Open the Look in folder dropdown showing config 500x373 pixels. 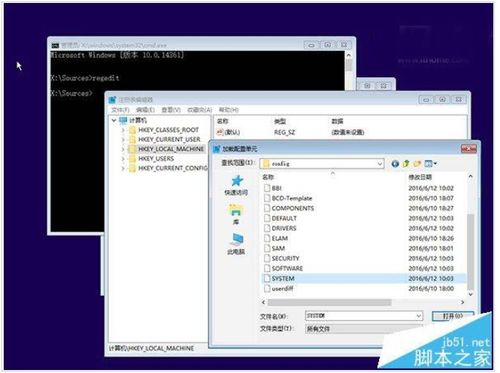pyautogui.click(x=322, y=164)
